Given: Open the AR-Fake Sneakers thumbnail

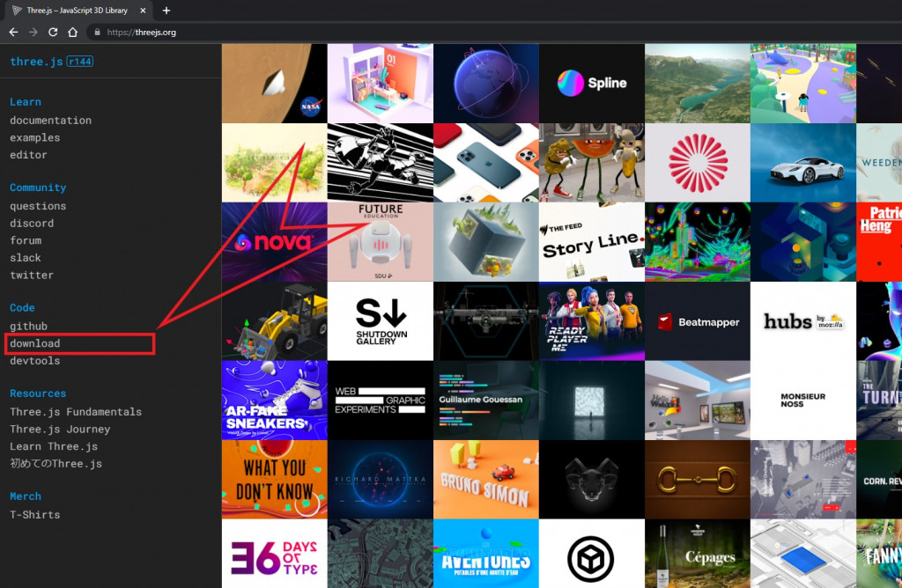Looking at the screenshot, I should (275, 401).
